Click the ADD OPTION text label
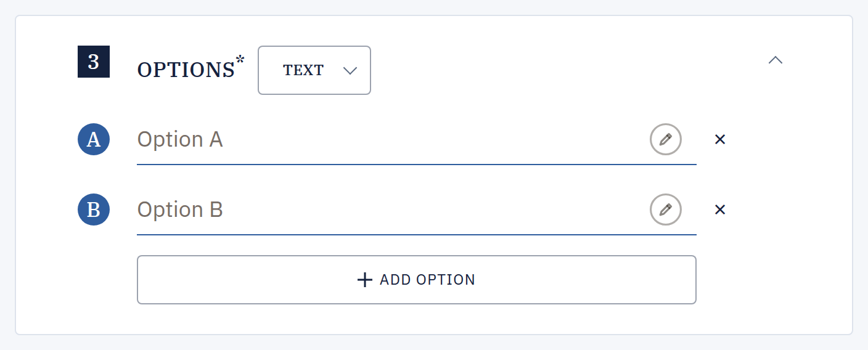 (427, 280)
